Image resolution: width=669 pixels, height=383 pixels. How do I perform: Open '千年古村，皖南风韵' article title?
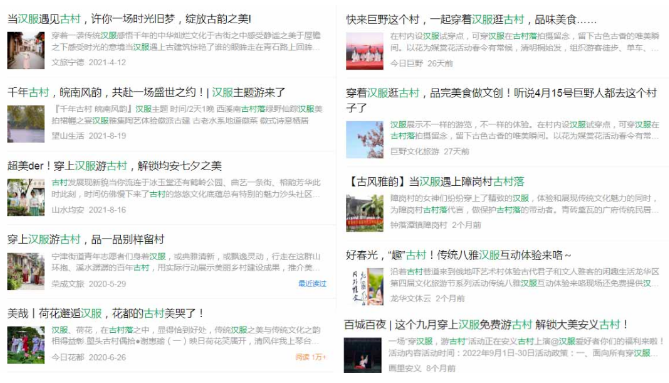click(x=146, y=92)
